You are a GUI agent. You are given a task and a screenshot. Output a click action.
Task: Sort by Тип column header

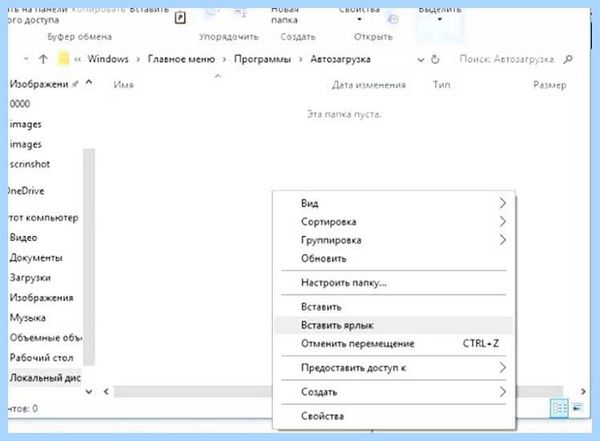click(x=442, y=85)
